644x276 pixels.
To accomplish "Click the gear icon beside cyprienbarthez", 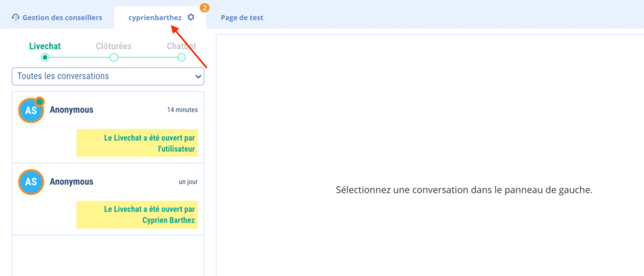I will click(x=191, y=18).
